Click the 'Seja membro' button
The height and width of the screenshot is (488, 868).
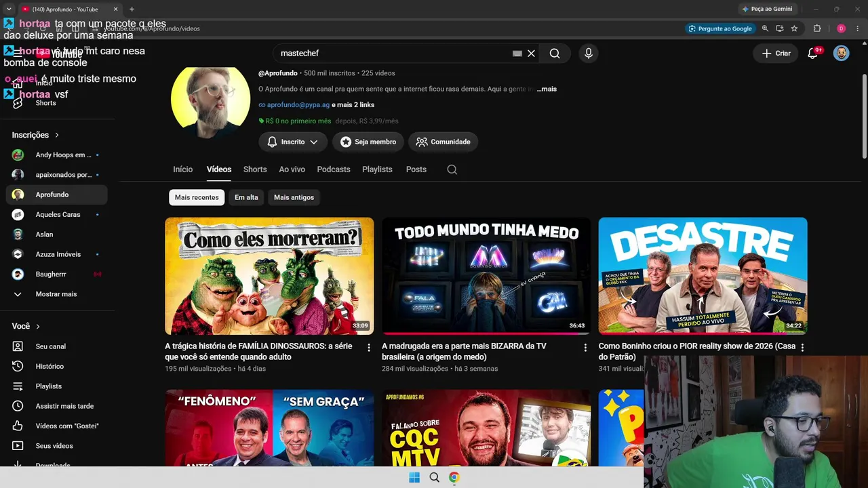point(368,142)
